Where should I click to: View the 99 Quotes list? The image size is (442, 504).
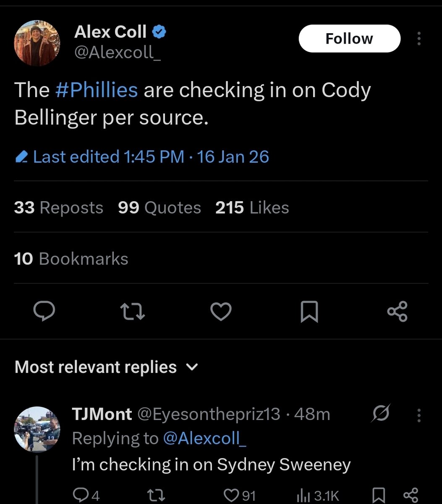[x=160, y=207]
